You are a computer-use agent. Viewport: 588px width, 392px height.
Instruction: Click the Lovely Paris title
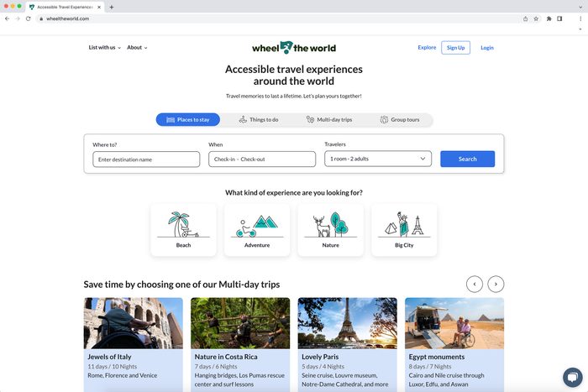pyautogui.click(x=320, y=357)
